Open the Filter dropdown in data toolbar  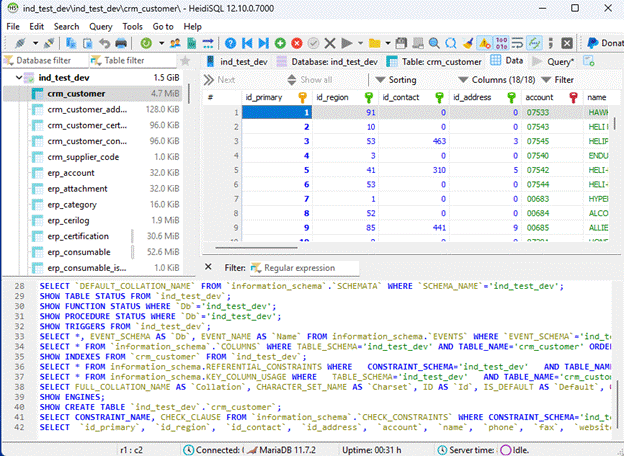[558, 80]
